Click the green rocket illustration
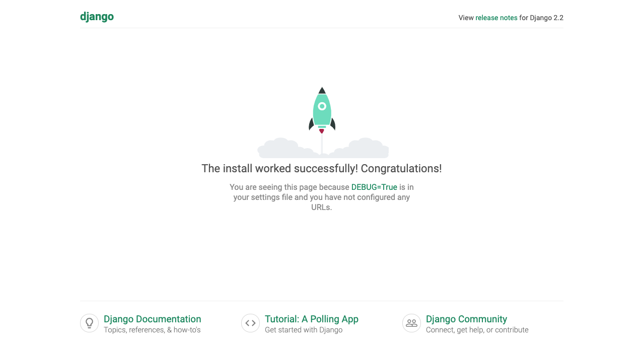This screenshot has width=644, height=347. (322, 111)
